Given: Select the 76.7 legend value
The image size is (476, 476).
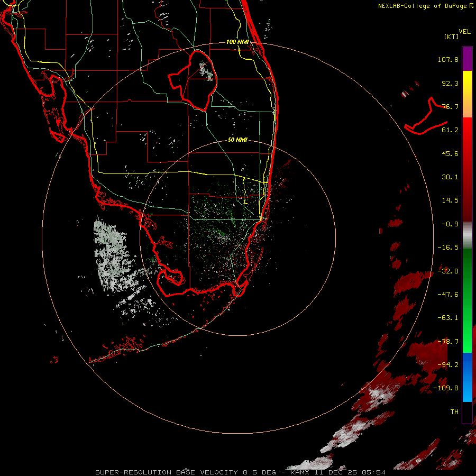Looking at the screenshot, I should tap(450, 106).
